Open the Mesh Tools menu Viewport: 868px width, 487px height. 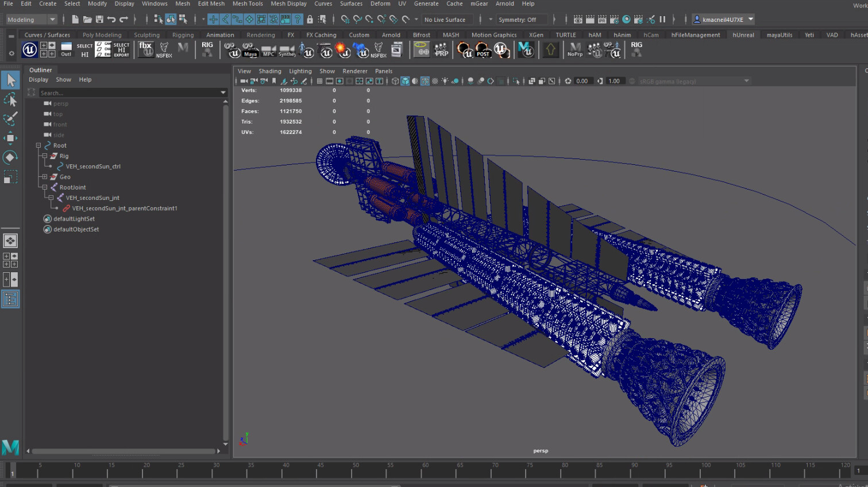tap(248, 4)
